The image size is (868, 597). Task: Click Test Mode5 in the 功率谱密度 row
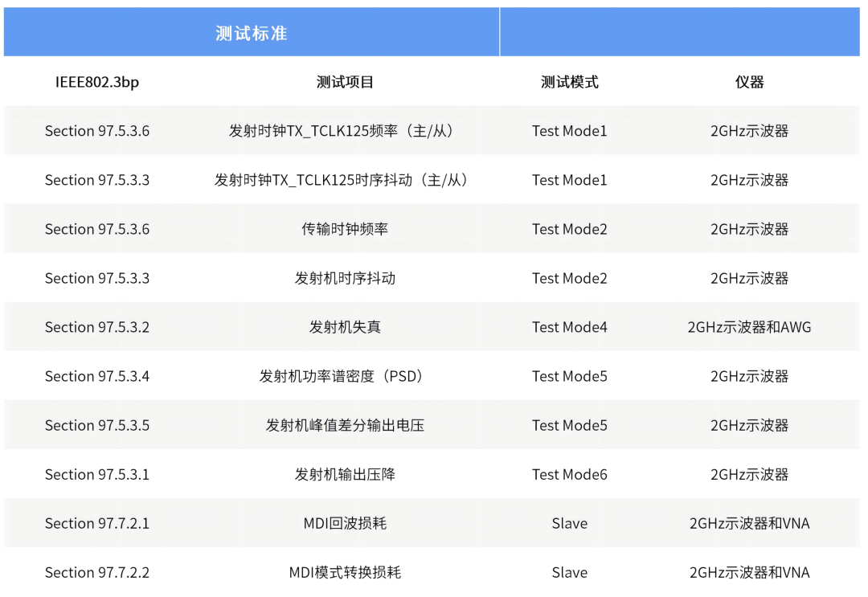569,376
